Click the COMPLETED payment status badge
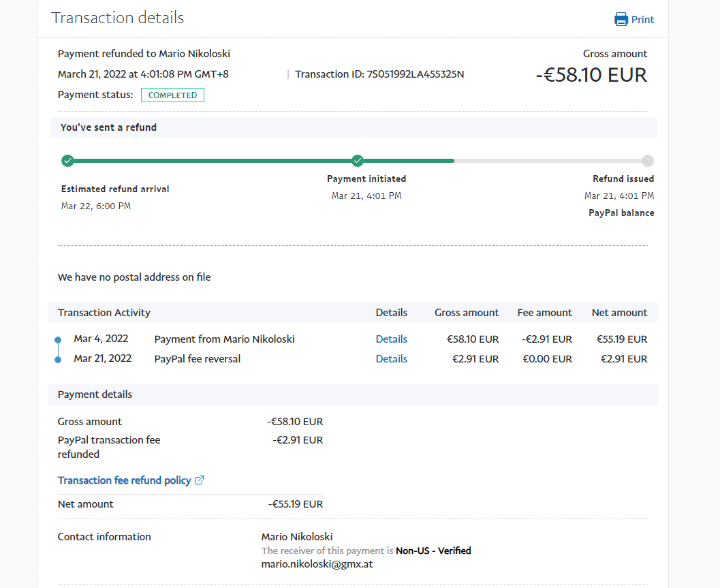This screenshot has width=720, height=588. coord(172,95)
